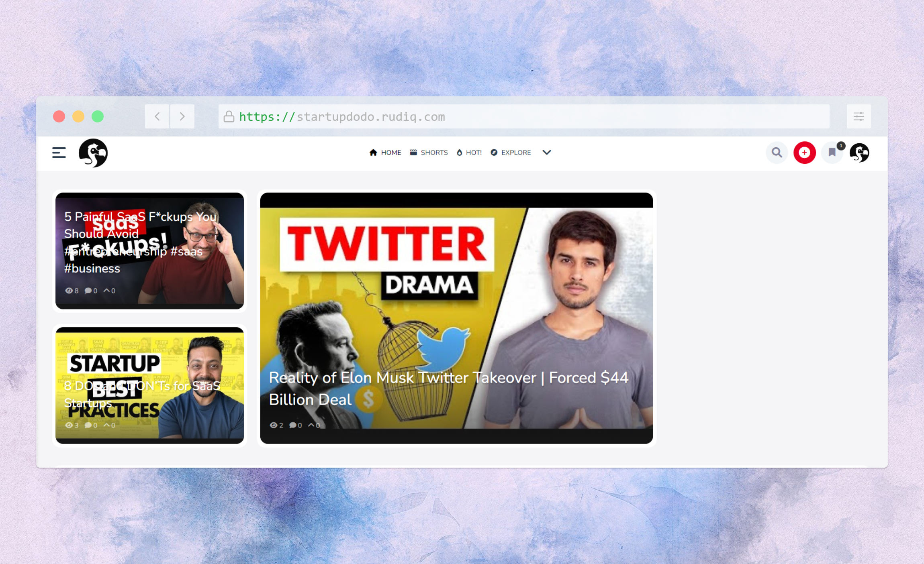Click the startupdodo.rudiq.com address bar
Screen dimensions: 924x564
[x=524, y=116]
